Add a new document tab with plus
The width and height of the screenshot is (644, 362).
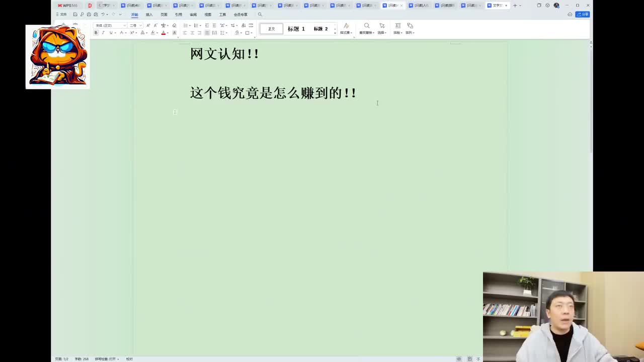click(515, 6)
